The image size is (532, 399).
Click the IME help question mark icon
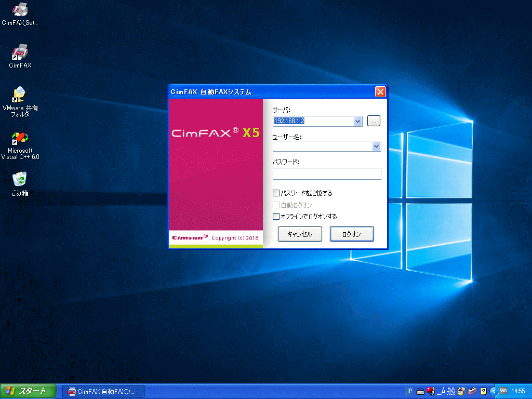click(483, 391)
